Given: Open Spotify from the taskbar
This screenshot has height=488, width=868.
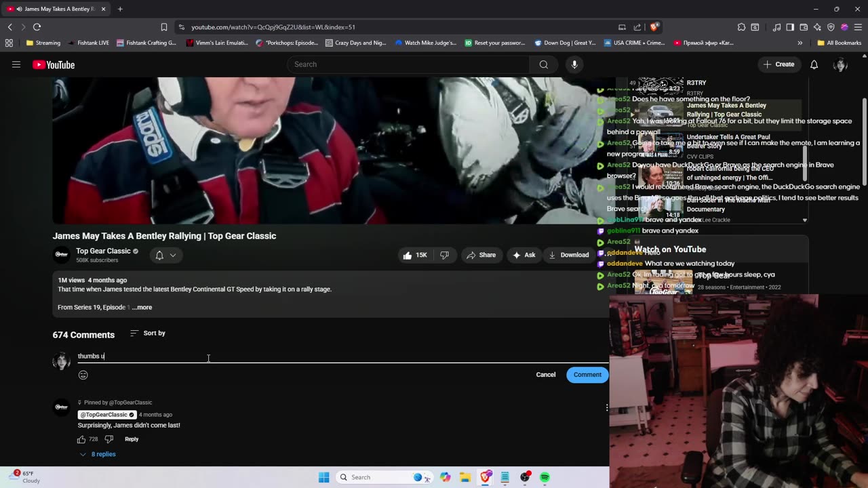Looking at the screenshot, I should pos(545,477).
